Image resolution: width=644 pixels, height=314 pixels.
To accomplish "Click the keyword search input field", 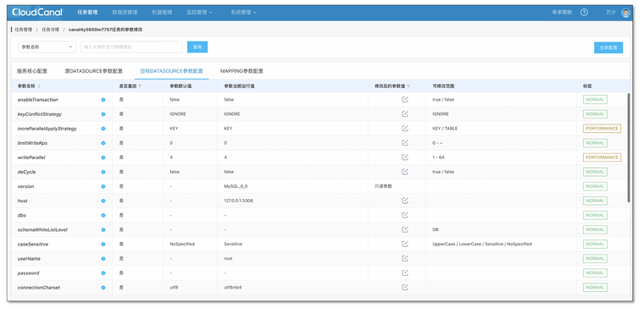I will click(x=131, y=47).
